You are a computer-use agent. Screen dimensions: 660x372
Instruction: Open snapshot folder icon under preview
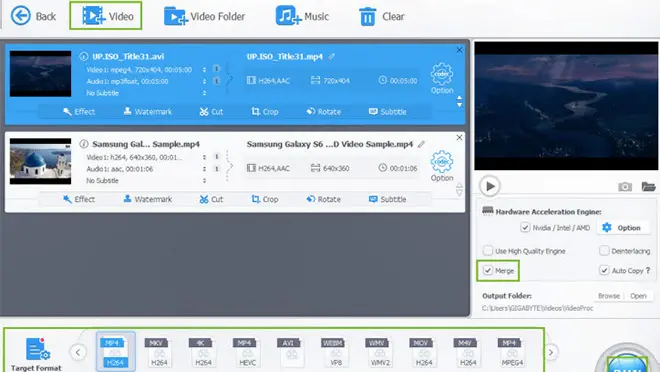pos(648,186)
